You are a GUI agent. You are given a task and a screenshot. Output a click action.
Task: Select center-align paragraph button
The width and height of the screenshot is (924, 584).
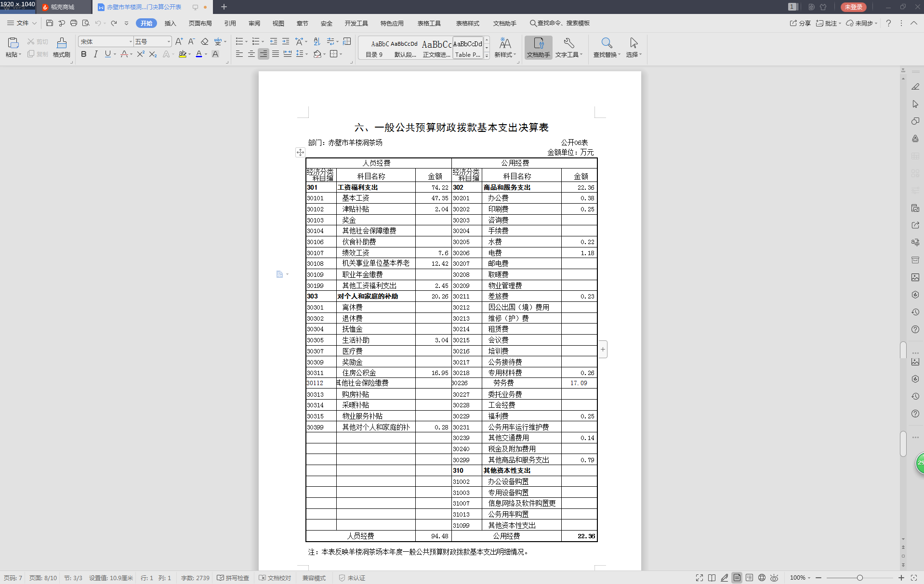point(251,54)
